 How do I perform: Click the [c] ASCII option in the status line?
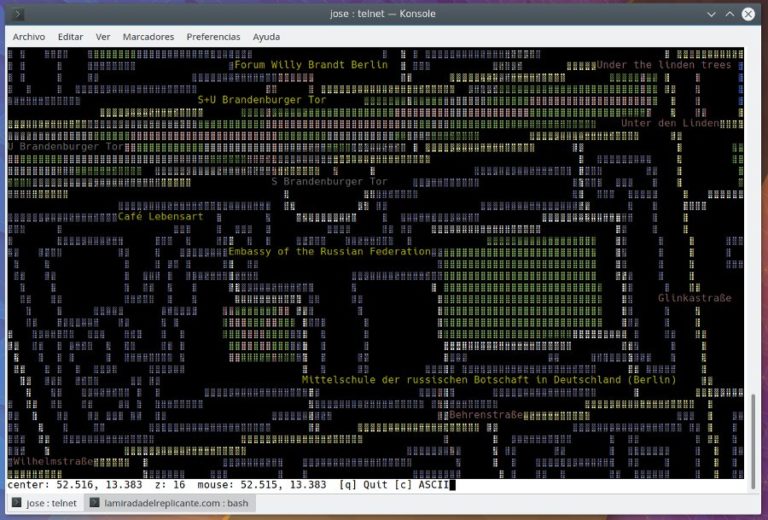pos(421,485)
